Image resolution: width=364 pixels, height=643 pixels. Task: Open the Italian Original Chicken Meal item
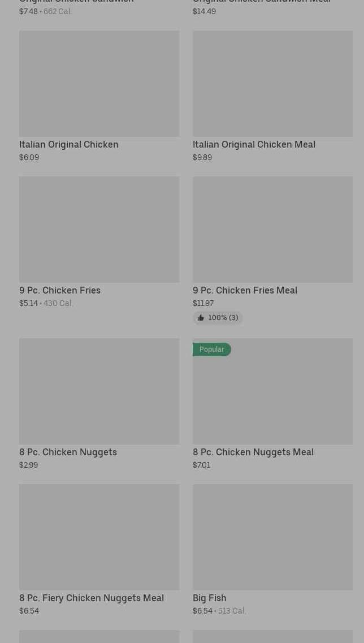tap(253, 145)
